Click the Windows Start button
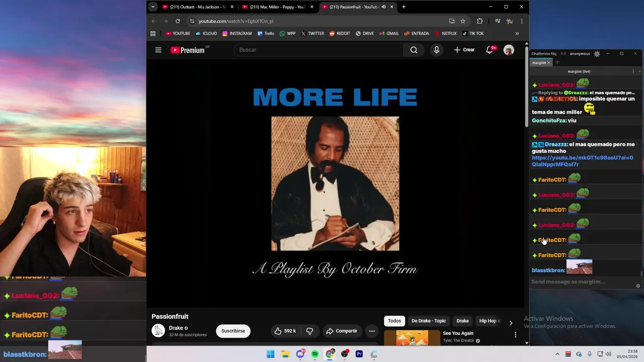 click(x=271, y=354)
